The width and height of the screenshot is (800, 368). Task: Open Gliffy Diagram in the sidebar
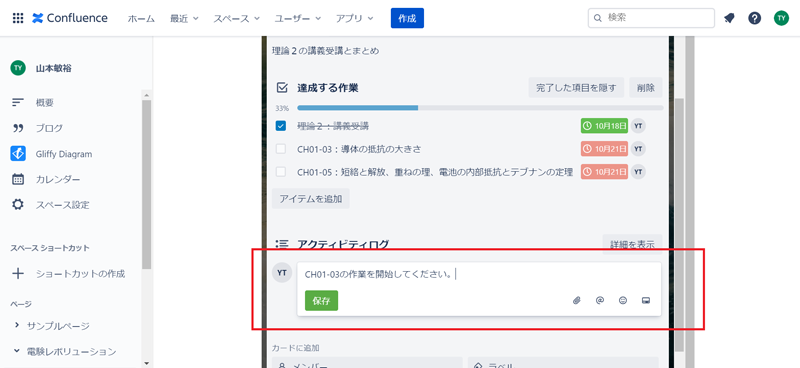[64, 154]
